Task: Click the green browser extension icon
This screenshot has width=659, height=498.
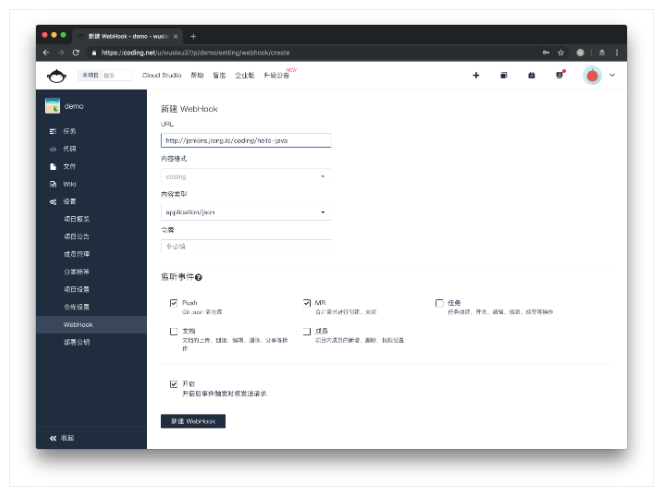Action: [x=580, y=53]
